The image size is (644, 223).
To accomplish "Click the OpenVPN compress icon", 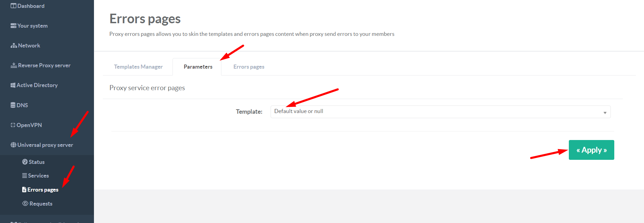I will pyautogui.click(x=13, y=125).
